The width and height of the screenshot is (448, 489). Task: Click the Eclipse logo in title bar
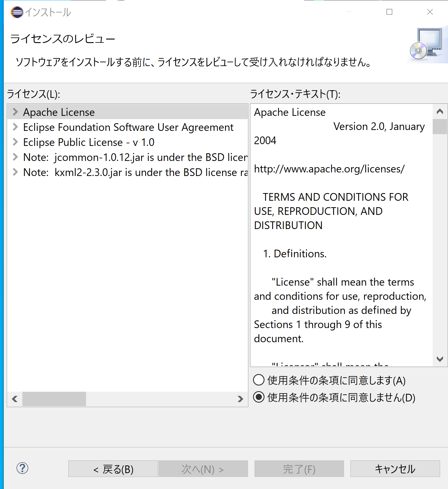(17, 12)
